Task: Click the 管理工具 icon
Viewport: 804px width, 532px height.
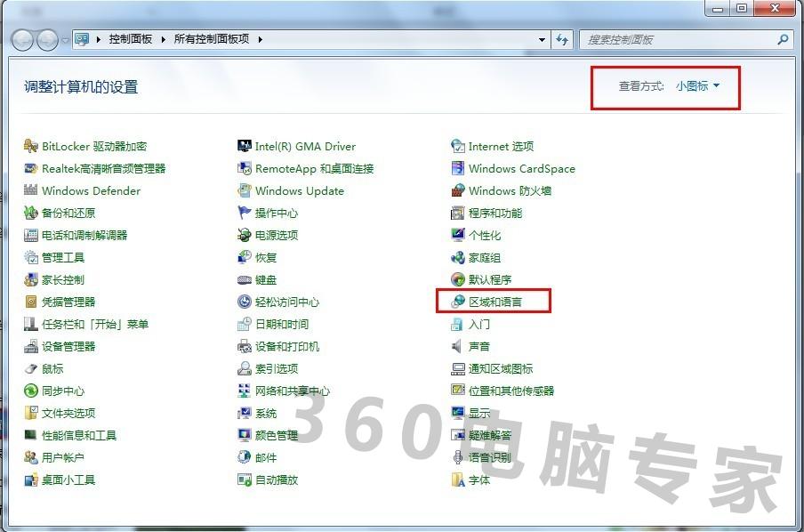Action: coord(31,257)
